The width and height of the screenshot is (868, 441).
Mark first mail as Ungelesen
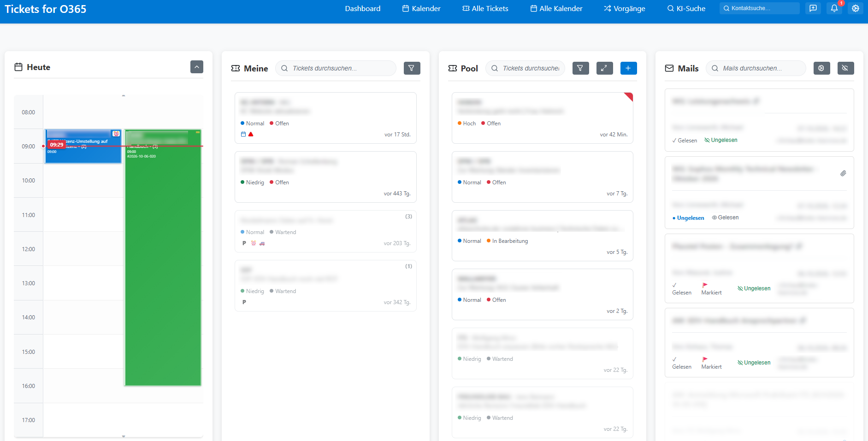[x=721, y=140]
